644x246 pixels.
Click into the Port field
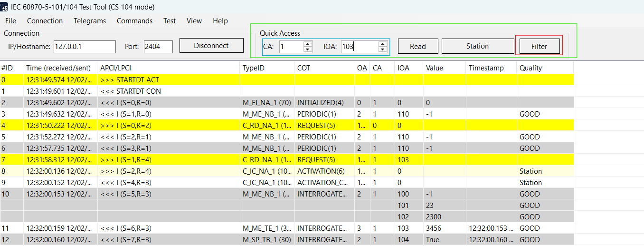(x=158, y=47)
